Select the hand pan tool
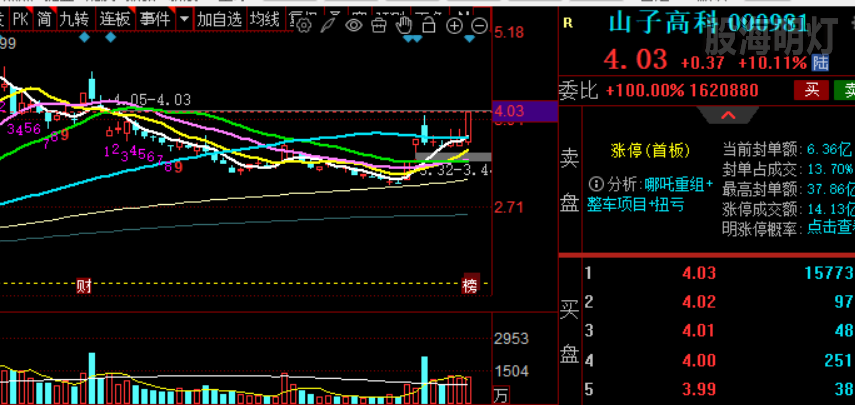This screenshot has height=405, width=855. [x=403, y=24]
